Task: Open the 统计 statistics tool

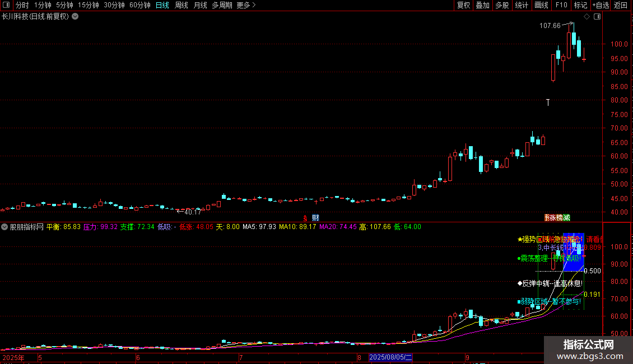Action: click(x=522, y=5)
